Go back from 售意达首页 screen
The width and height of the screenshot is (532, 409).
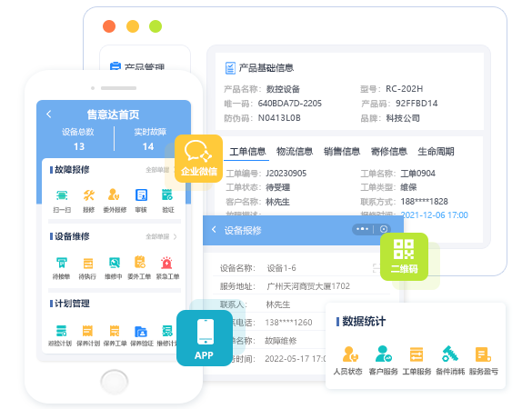tap(49, 114)
